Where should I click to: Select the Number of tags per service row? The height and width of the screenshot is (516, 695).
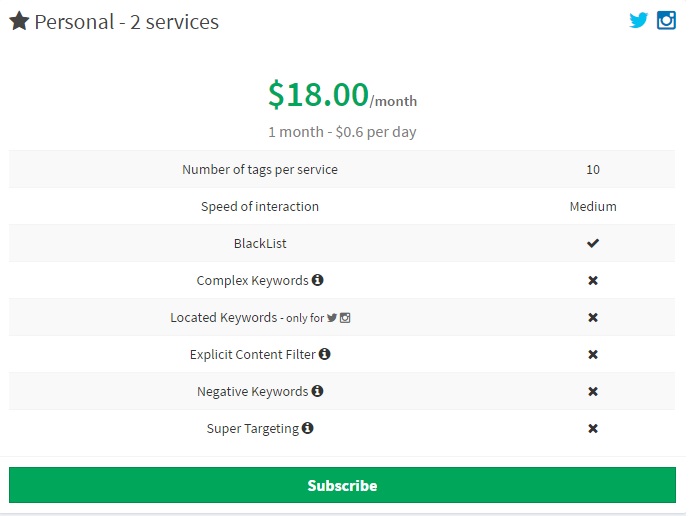point(260,170)
